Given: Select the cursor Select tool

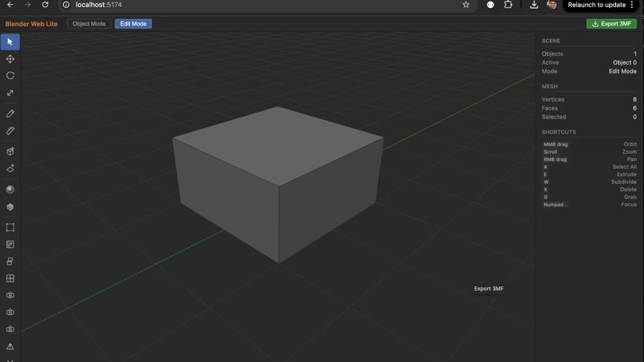Looking at the screenshot, I should (10, 42).
